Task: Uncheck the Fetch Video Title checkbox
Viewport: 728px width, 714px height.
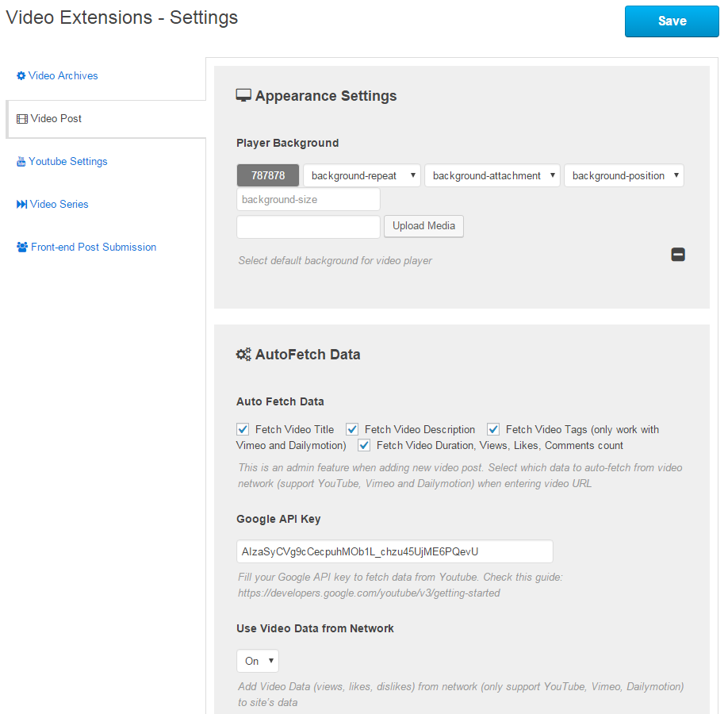Action: click(243, 429)
